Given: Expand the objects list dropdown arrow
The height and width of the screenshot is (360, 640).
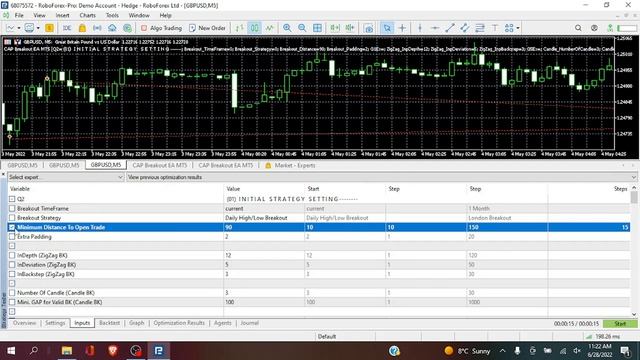Looking at the screenshot, I should click(518, 28).
